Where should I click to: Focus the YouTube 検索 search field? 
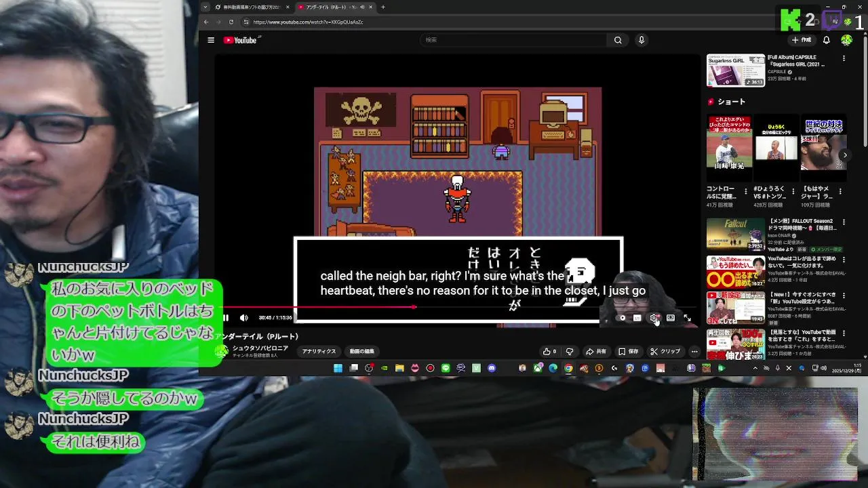(513, 40)
